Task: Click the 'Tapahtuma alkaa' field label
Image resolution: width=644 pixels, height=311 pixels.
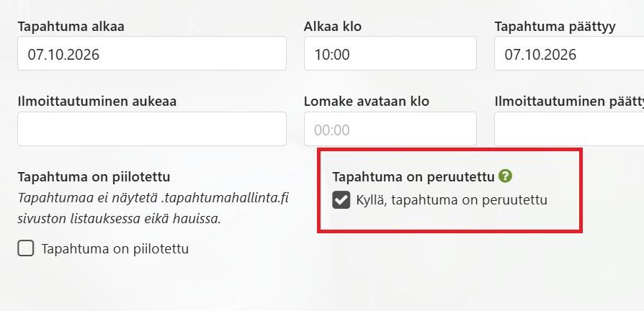Action: 71,27
